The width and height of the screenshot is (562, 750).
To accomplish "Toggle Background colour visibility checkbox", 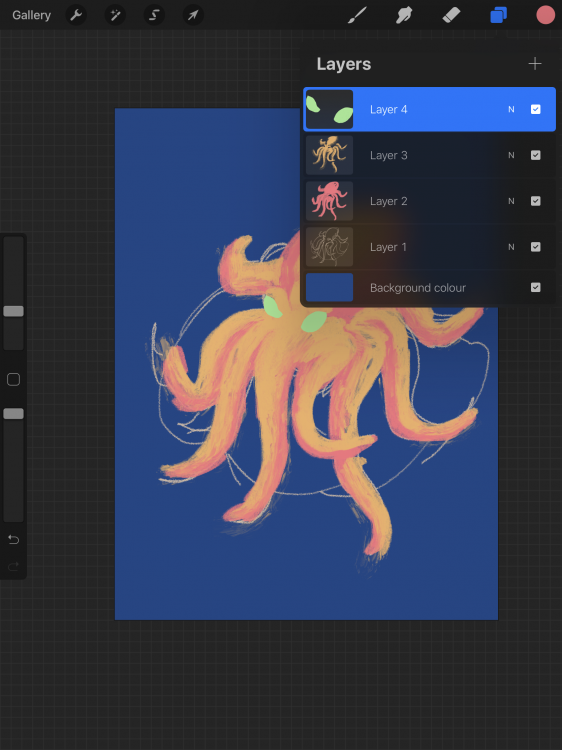I will pyautogui.click(x=536, y=287).
